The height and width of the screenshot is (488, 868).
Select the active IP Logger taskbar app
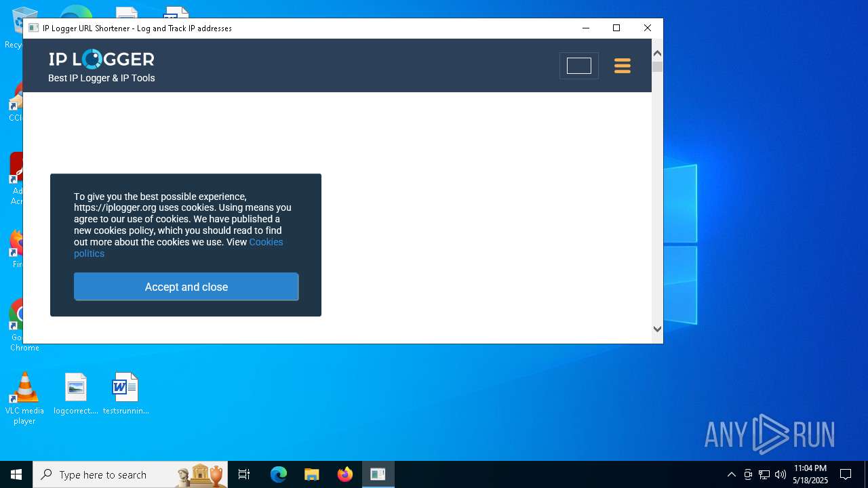(x=378, y=474)
